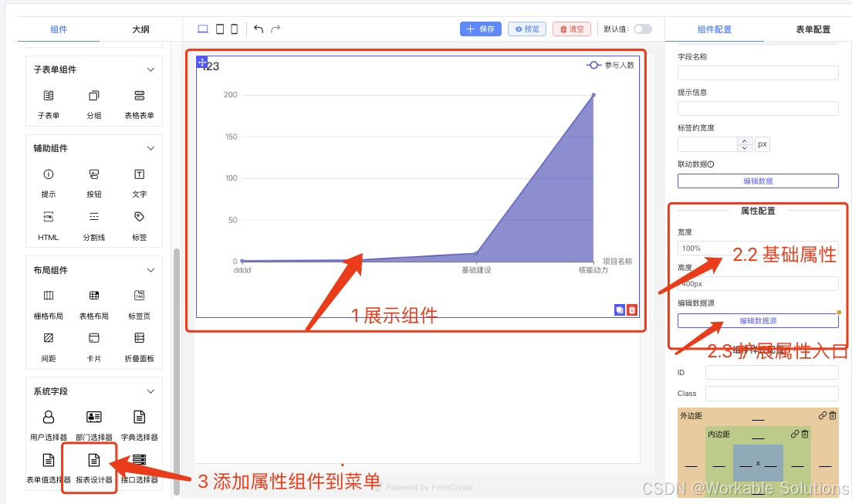Collapse the 辅助组件 section

pos(150,147)
